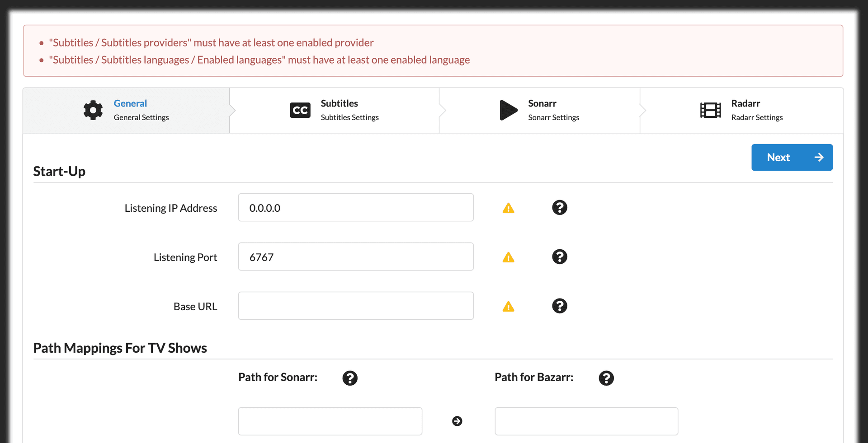The image size is (868, 443).
Task: Click the Path for Sonarr input box
Action: (x=330, y=421)
